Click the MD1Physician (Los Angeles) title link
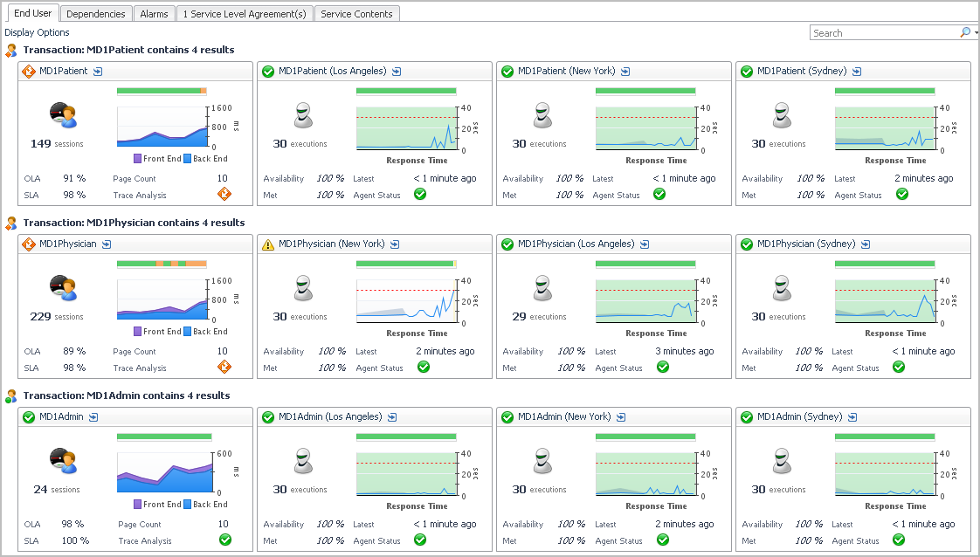The height and width of the screenshot is (557, 980). point(576,244)
